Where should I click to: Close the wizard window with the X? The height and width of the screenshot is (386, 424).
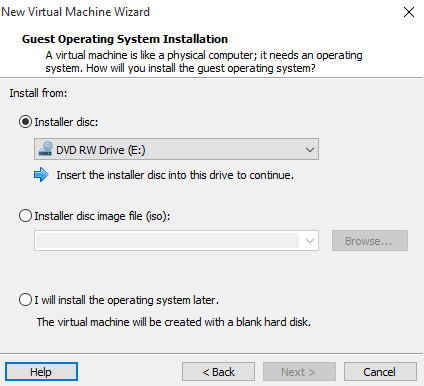(x=409, y=12)
